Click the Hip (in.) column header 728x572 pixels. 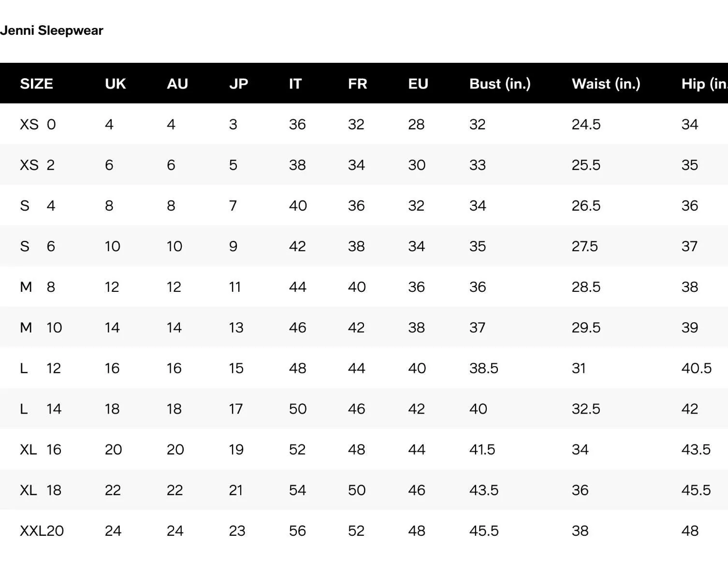(704, 84)
